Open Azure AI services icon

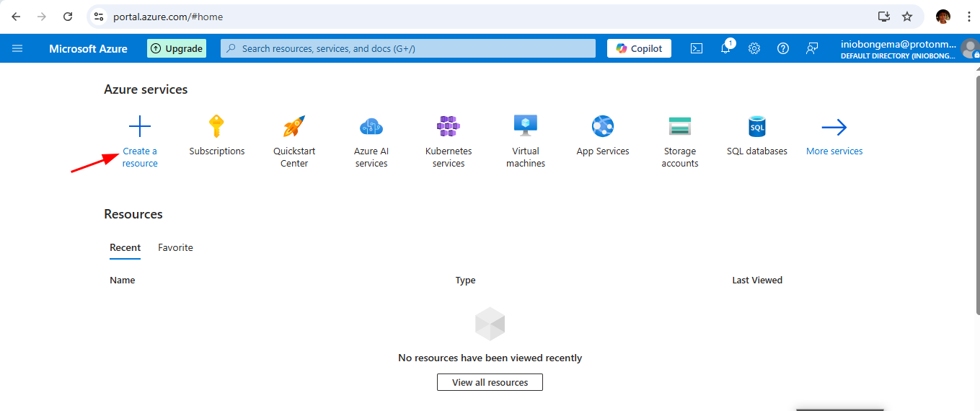click(371, 127)
